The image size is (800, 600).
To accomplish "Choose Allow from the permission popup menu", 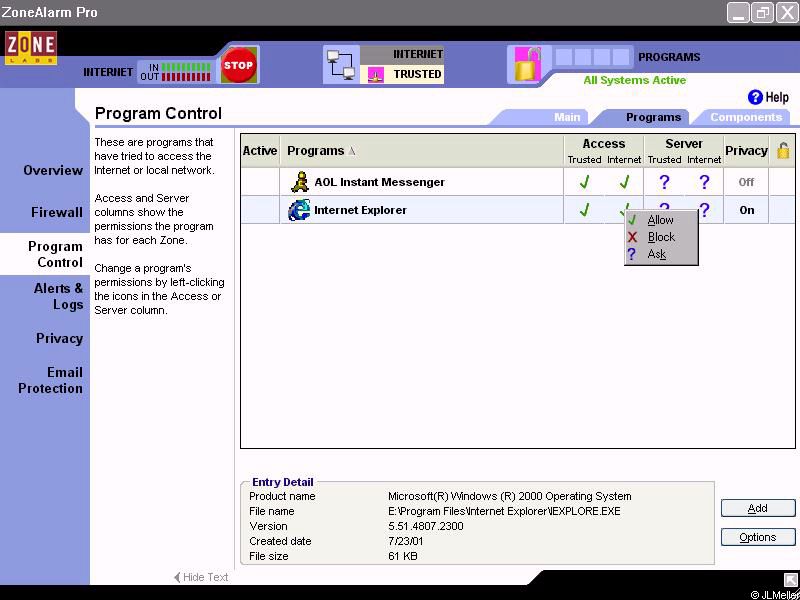I will (661, 220).
